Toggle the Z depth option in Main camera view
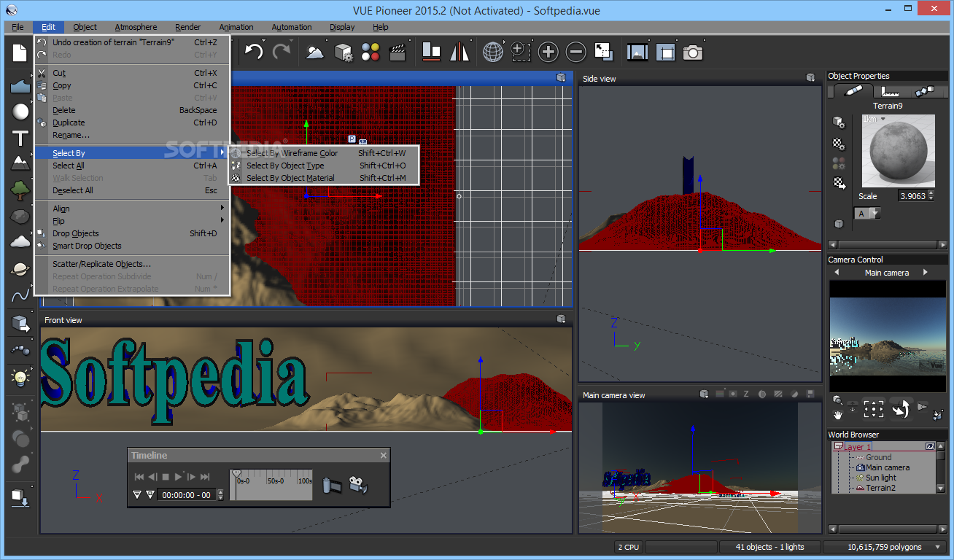The height and width of the screenshot is (560, 954). click(x=746, y=394)
